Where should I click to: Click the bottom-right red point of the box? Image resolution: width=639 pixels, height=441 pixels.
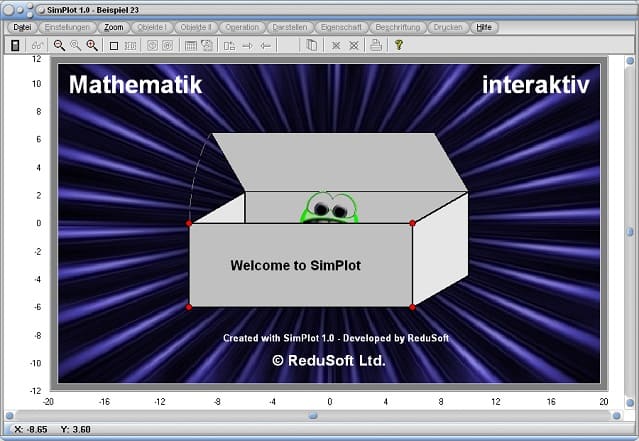tap(412, 307)
